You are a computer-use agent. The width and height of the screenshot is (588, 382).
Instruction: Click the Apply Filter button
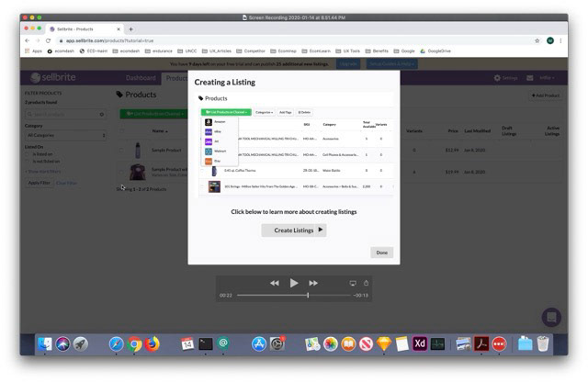click(x=39, y=183)
